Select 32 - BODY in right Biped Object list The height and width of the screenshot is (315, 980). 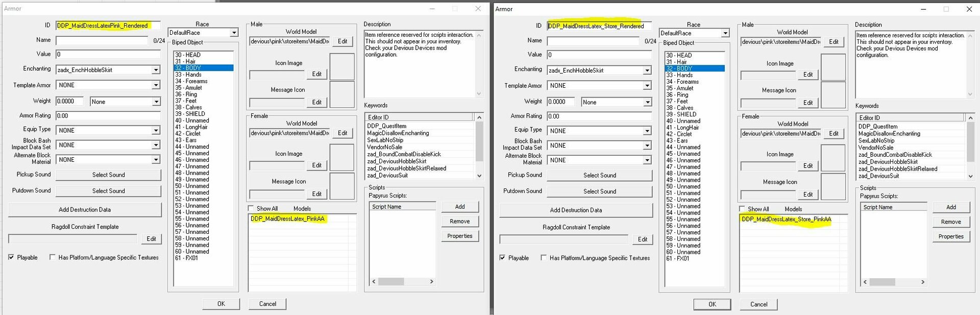[695, 68]
